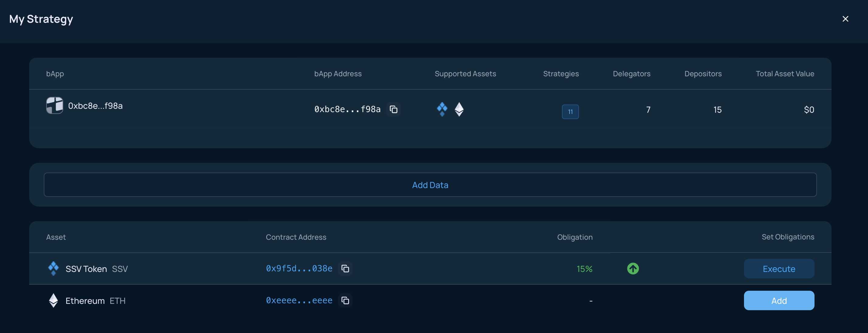Click Ethereum icon in asset row
Viewport: 868px width, 333px height.
click(53, 300)
